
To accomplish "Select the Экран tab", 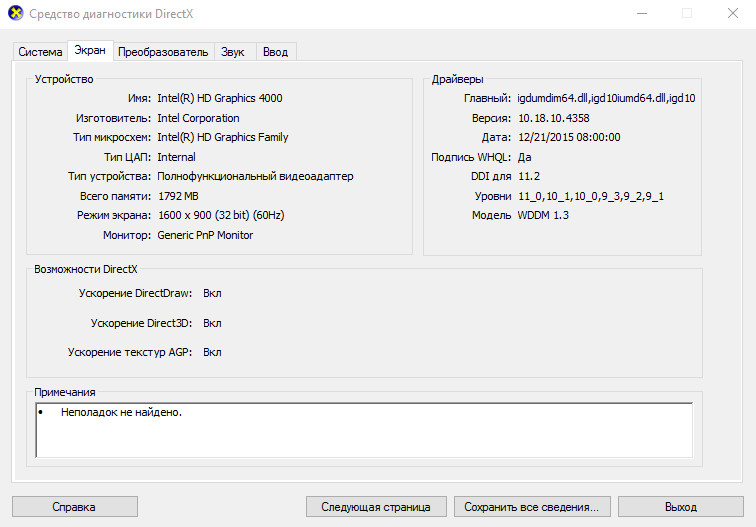I will tap(90, 51).
